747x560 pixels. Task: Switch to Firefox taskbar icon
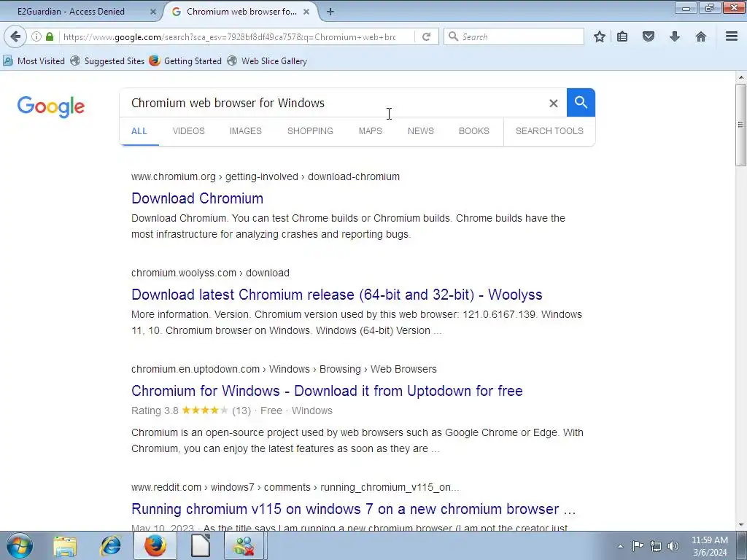(x=155, y=546)
